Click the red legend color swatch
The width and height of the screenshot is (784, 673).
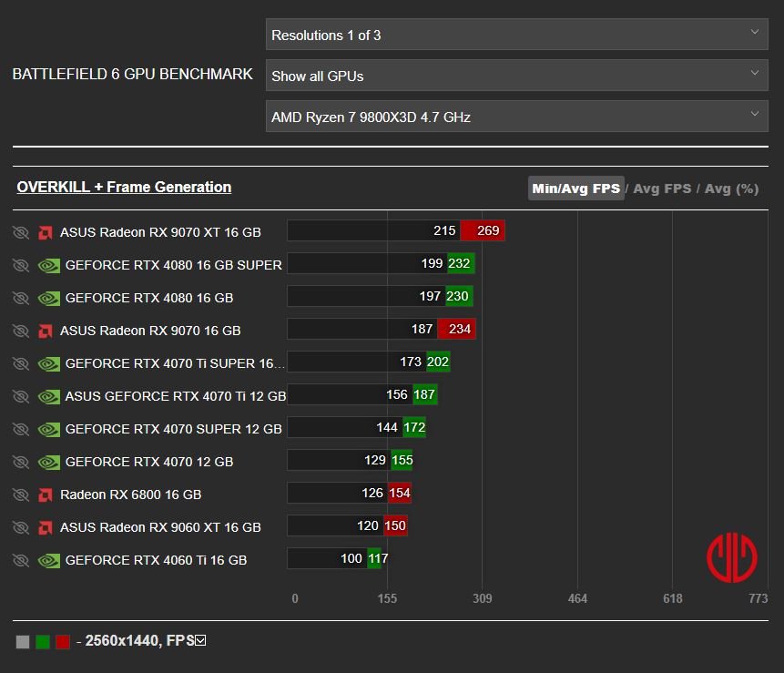63,641
